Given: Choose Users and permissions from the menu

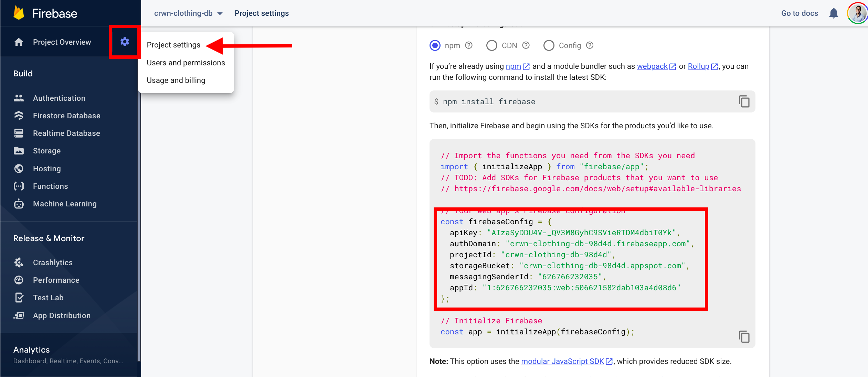Looking at the screenshot, I should (x=186, y=63).
